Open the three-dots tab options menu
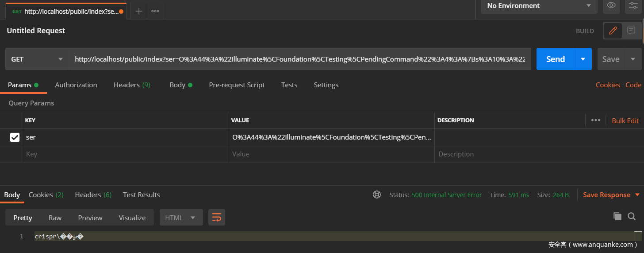644x253 pixels. click(155, 11)
